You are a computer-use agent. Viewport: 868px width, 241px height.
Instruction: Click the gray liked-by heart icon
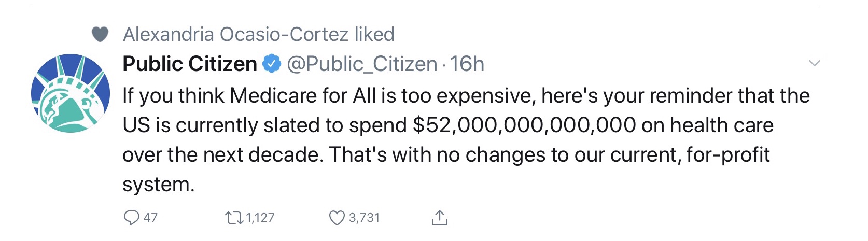click(100, 35)
